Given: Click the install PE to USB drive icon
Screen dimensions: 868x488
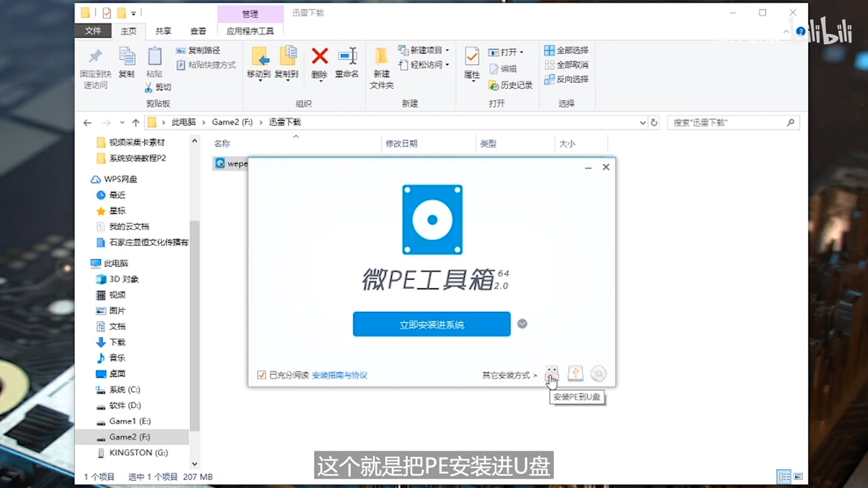Looking at the screenshot, I should click(552, 373).
